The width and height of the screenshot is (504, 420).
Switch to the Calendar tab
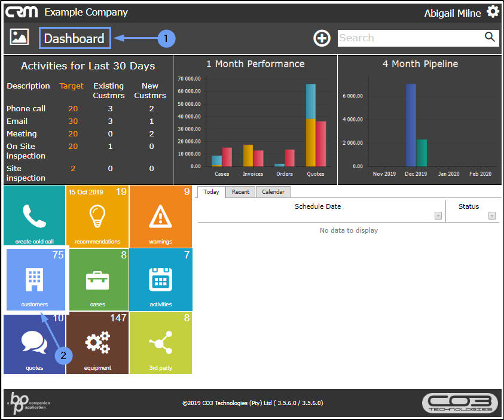273,192
